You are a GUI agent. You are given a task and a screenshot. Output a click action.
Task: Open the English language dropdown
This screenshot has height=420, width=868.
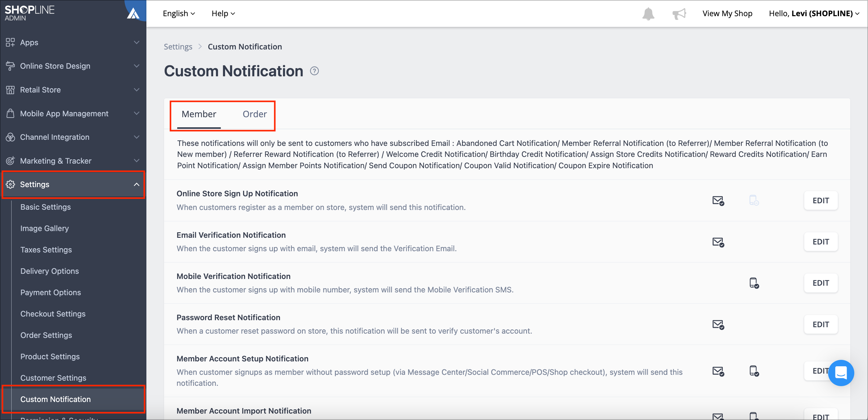pos(179,13)
